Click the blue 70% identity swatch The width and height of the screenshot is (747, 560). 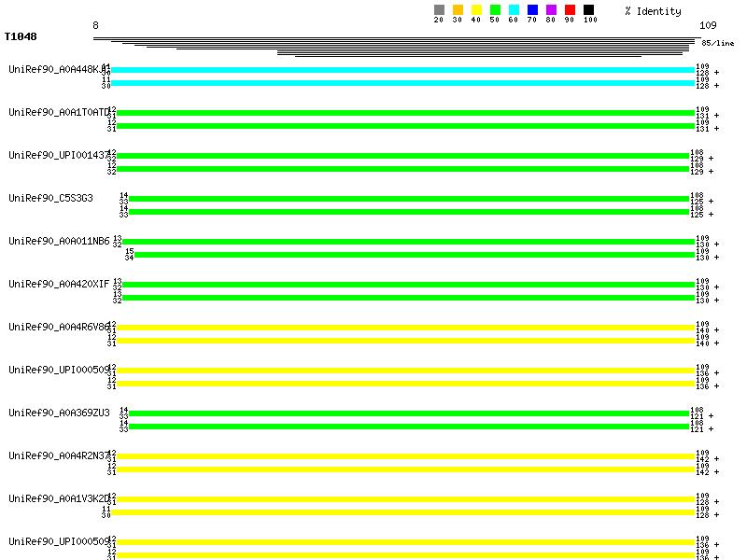(x=532, y=10)
